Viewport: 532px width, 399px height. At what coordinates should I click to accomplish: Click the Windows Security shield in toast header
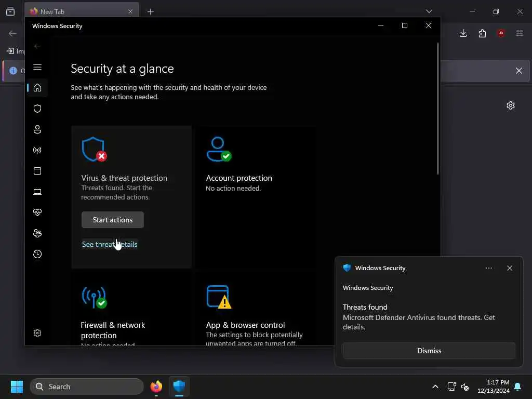pyautogui.click(x=347, y=268)
